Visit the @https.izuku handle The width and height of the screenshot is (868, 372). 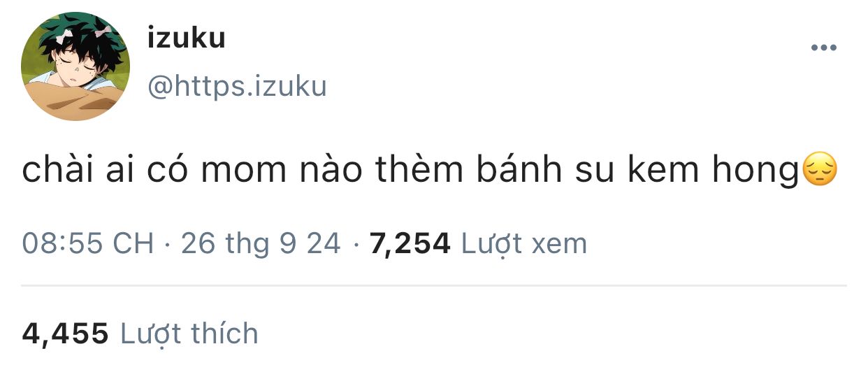(237, 86)
